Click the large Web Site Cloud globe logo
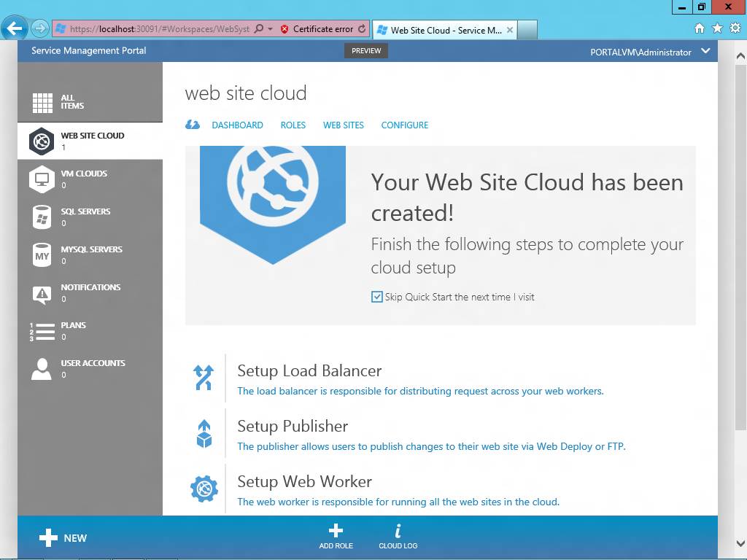Image resolution: width=747 pixels, height=560 pixels. coord(273,205)
